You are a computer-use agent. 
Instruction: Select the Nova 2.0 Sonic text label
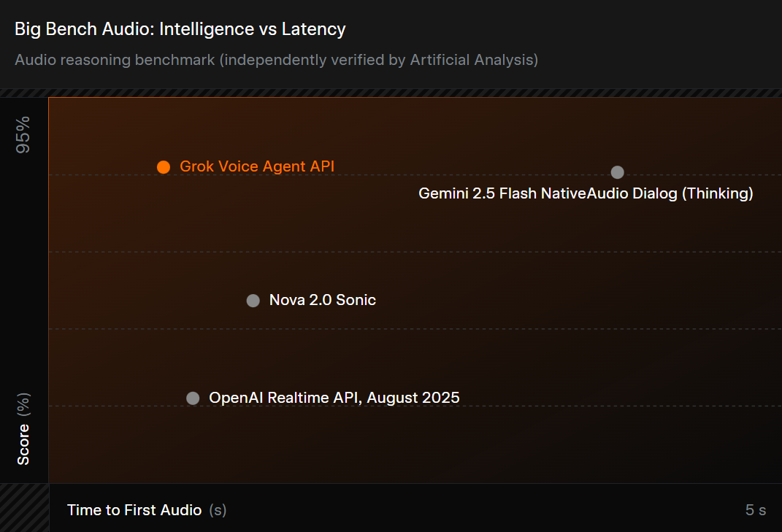click(322, 300)
